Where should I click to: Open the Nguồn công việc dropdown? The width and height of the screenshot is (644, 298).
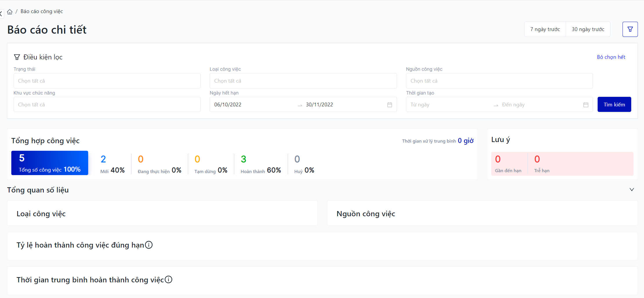499,81
